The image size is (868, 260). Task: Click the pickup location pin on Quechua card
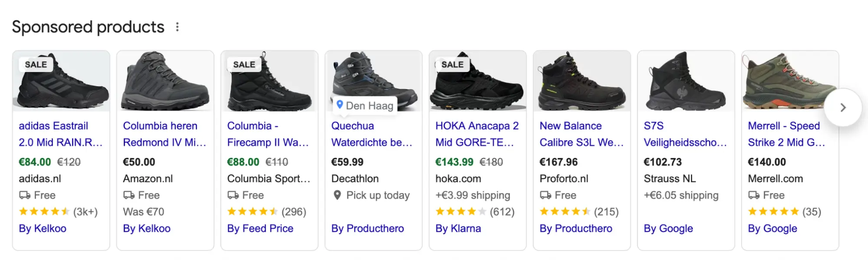click(337, 195)
